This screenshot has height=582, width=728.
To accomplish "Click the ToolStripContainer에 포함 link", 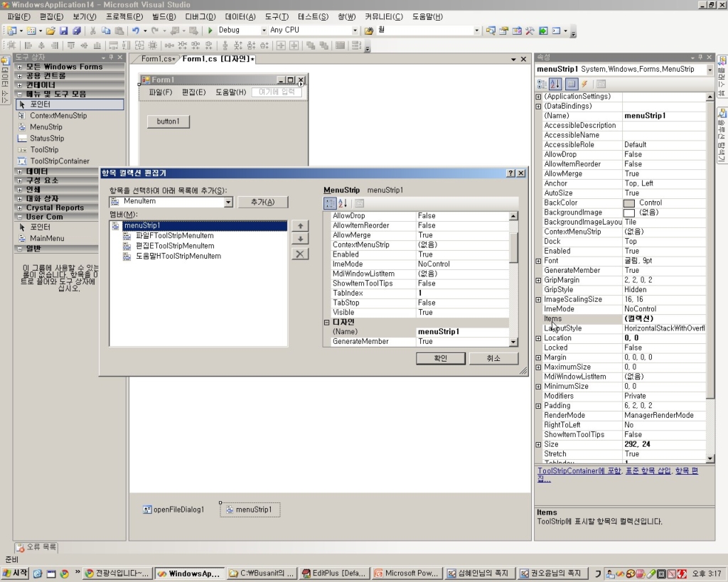I will [579, 470].
